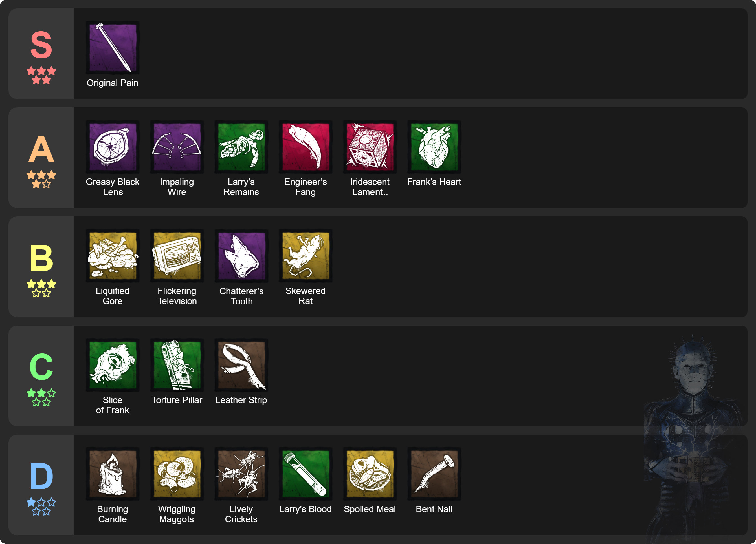The image size is (756, 544).
Task: Select the Greasy Black Lens icon
Action: (x=113, y=147)
